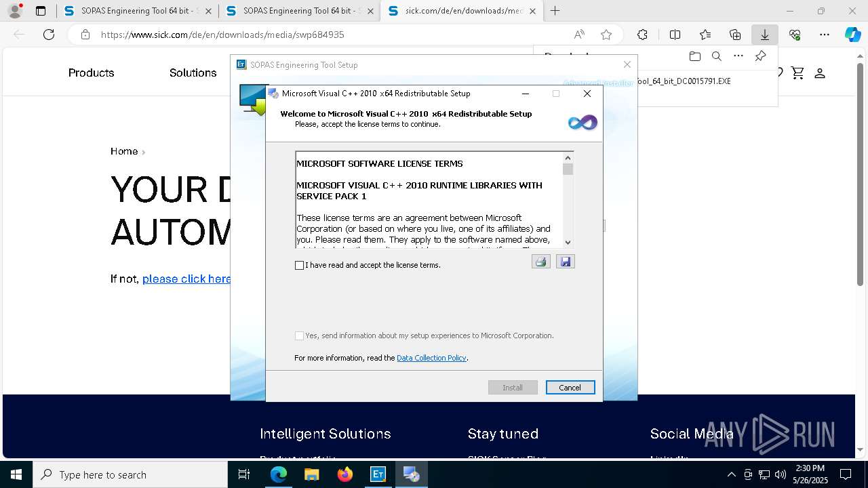Search downloads magnifier icon
Screen dimensions: 868x488
(716, 56)
